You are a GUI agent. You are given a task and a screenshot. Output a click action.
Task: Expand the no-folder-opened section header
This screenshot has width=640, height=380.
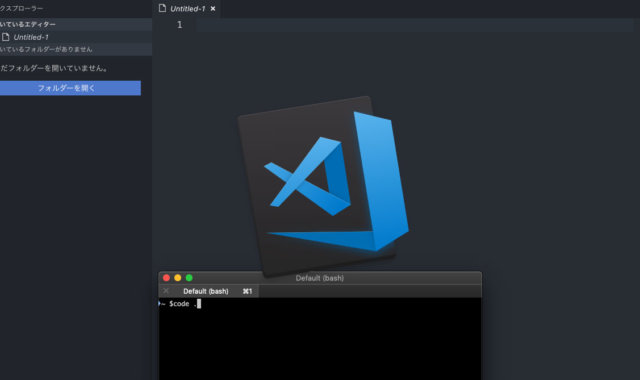[x=76, y=49]
